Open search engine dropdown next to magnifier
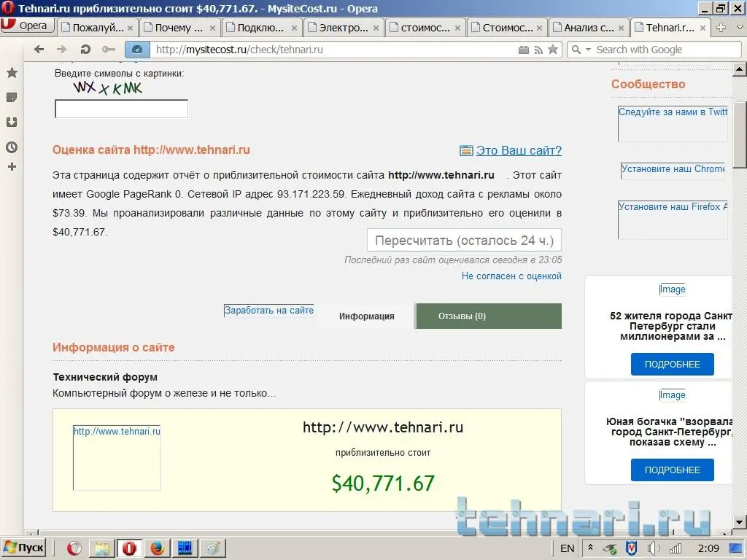Screen dimensions: 747x560 pos(588,50)
